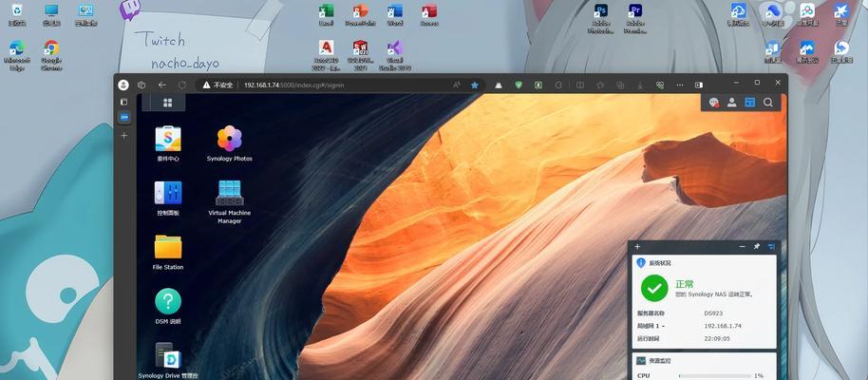
Task: Click the browser back arrow
Action: (x=161, y=85)
